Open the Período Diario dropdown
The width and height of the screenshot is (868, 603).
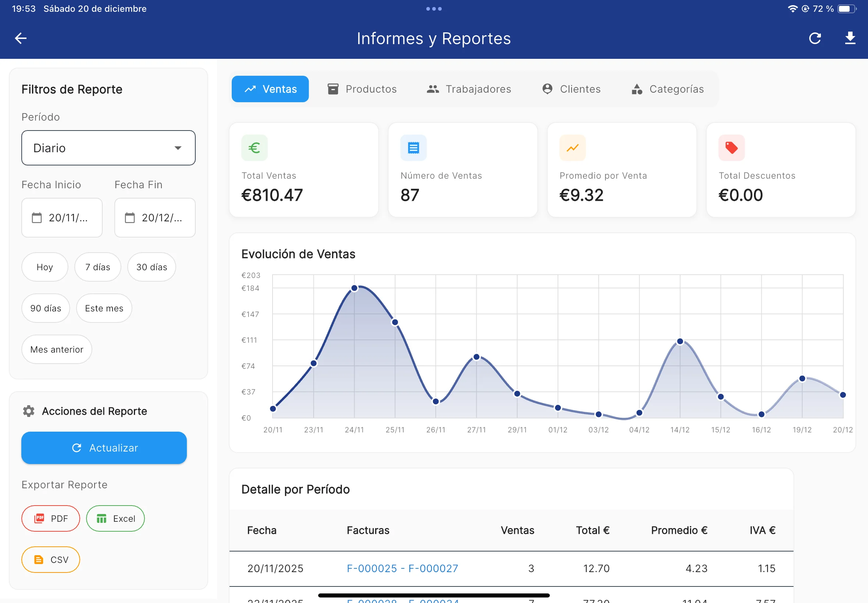click(x=108, y=148)
